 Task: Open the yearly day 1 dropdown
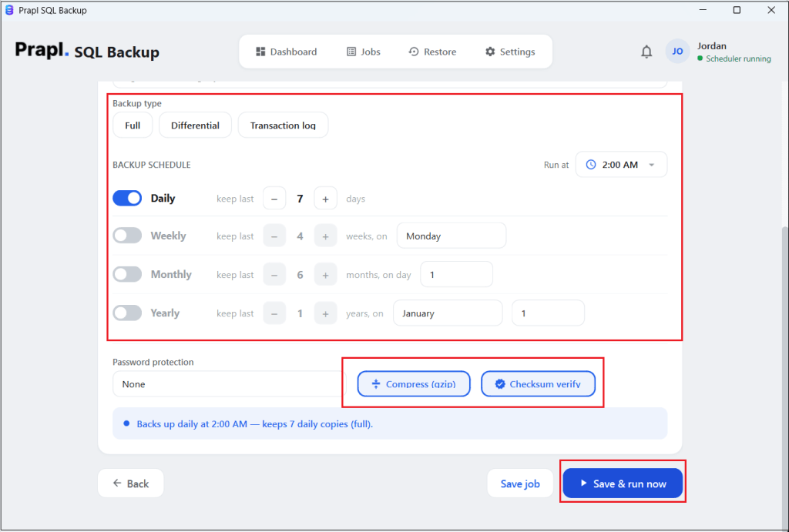tap(548, 313)
